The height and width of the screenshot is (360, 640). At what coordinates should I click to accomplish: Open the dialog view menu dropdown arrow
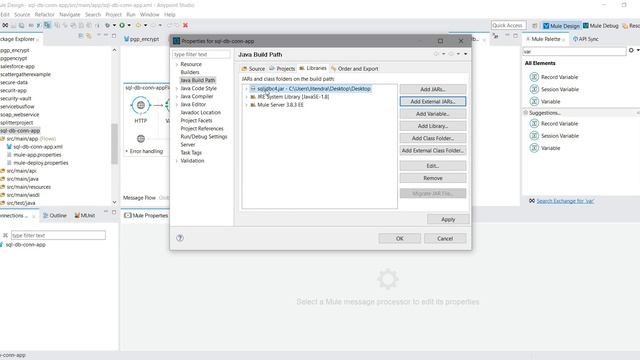pos(465,54)
